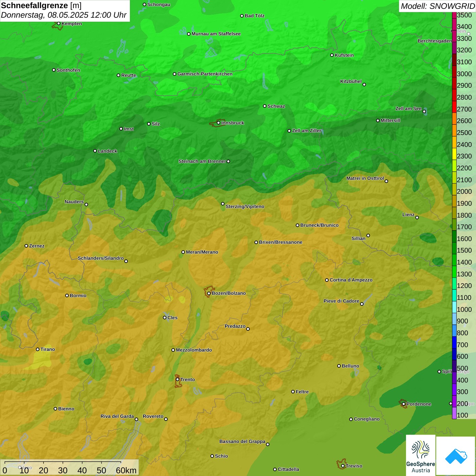Select the "Sterzing/Vipiteno" place label
Image resolution: width=476 pixels, height=476 pixels.
[245, 206]
